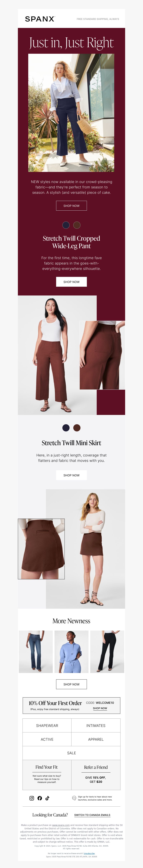143x868 pixels.
Task: Click SWITCH TO CANADA EMAILS link
Action: coord(92,815)
